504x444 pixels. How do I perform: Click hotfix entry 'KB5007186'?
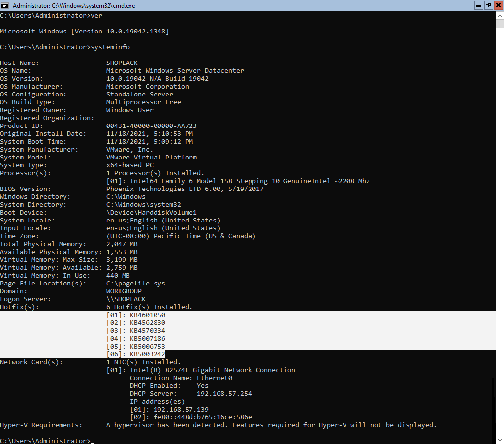point(148,339)
